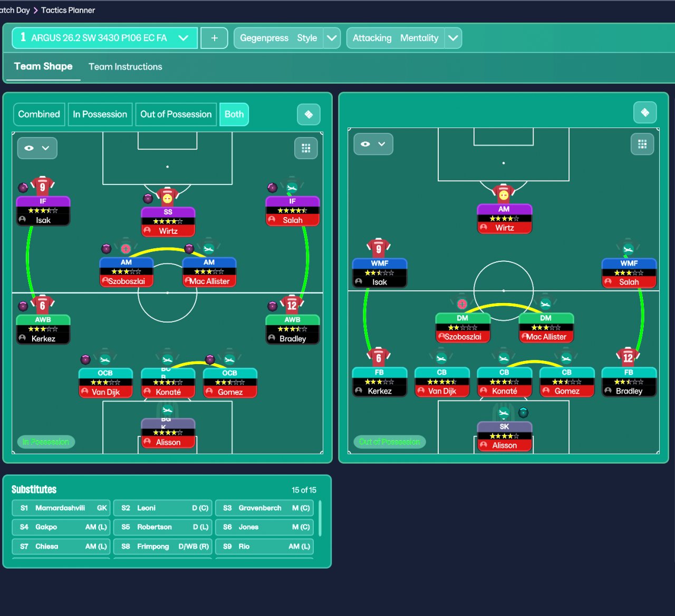
Task: Select the Both view filter
Action: point(234,114)
